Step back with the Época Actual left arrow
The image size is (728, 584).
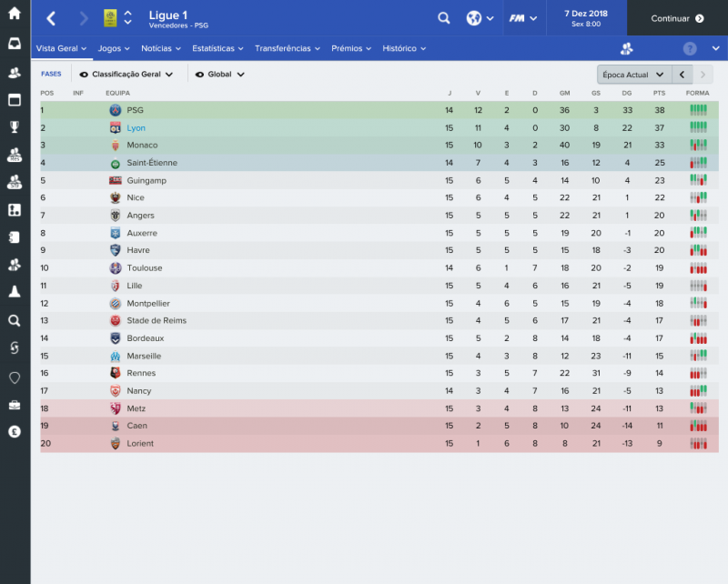682,74
